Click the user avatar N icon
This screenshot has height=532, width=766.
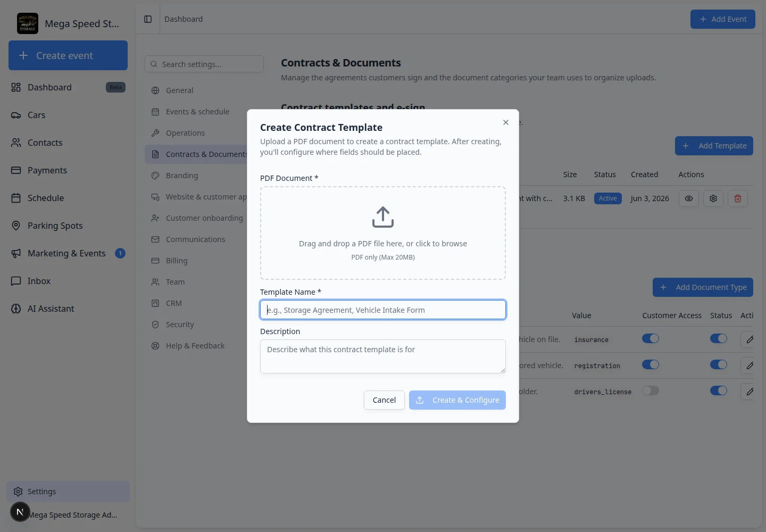(x=20, y=512)
